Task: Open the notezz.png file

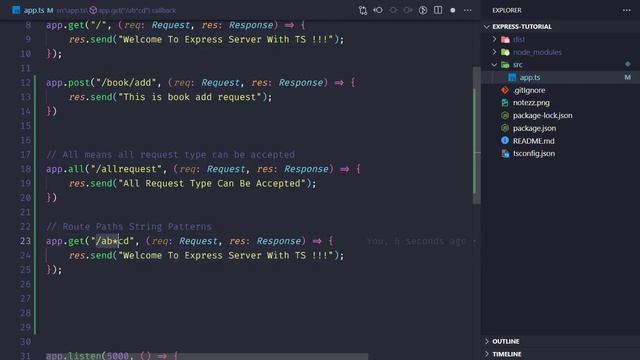Action: tap(531, 103)
